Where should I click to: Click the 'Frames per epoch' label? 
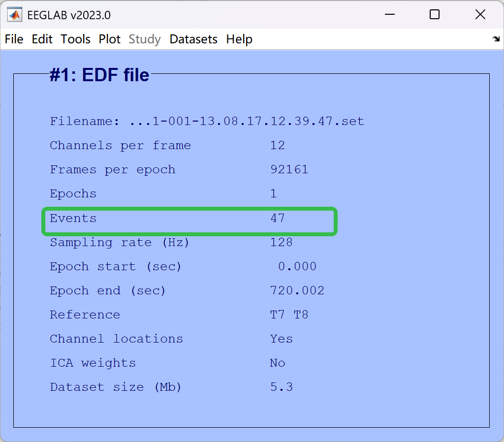coord(113,170)
